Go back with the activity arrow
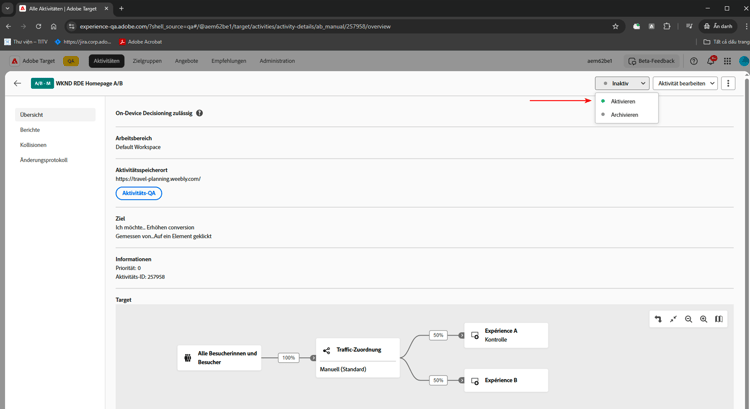This screenshot has width=750, height=409. click(18, 83)
